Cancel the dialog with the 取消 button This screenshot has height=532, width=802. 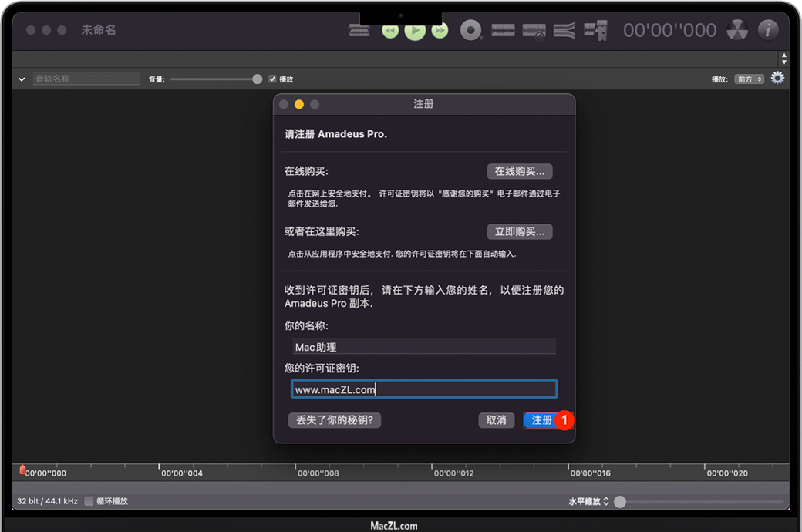tap(496, 420)
